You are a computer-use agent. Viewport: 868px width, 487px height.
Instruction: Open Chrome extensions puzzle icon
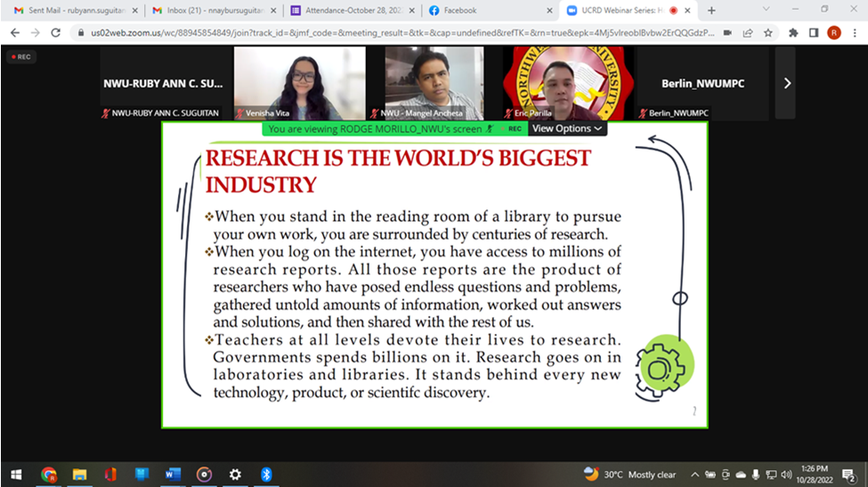point(793,33)
